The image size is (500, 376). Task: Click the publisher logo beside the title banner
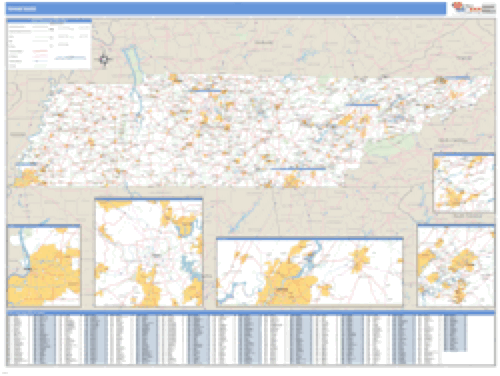(x=473, y=8)
